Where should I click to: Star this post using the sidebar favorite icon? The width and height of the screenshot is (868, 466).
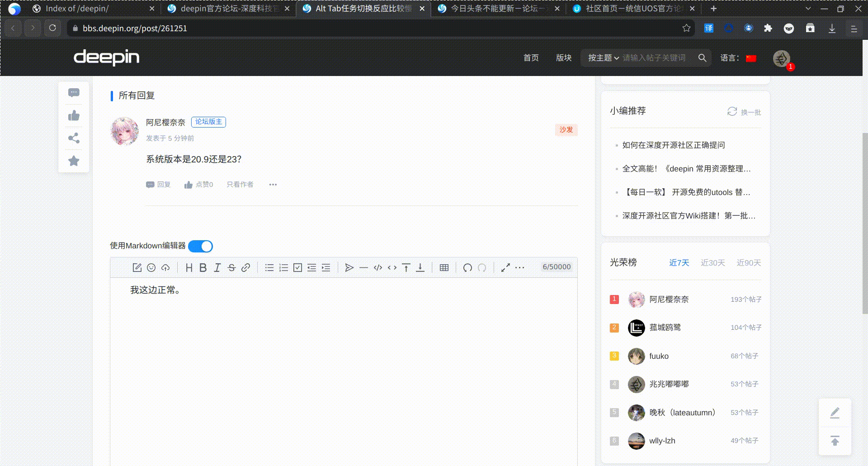point(74,161)
